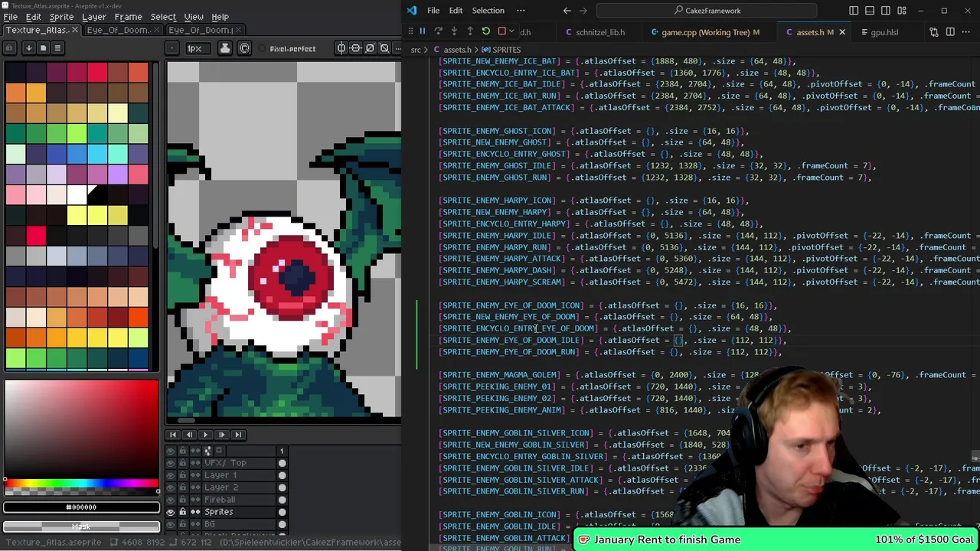Toggle secondary side bar layout icon
The image size is (980, 551).
click(x=886, y=11)
